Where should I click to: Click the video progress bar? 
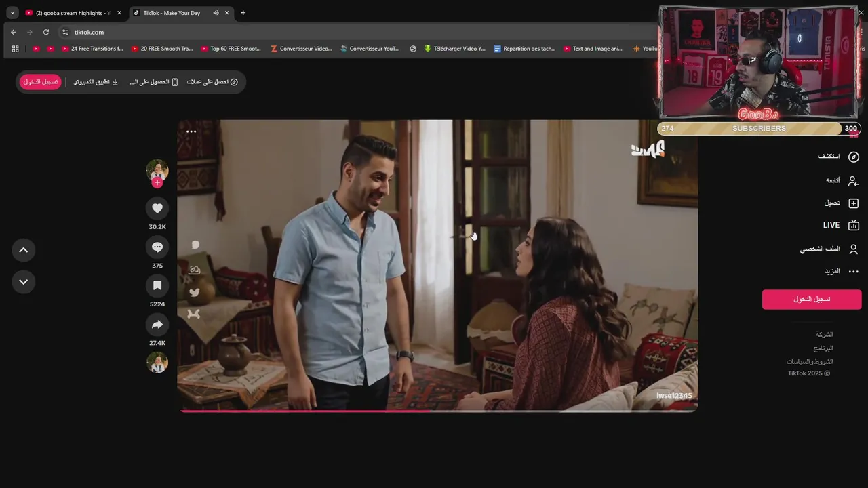click(x=437, y=410)
